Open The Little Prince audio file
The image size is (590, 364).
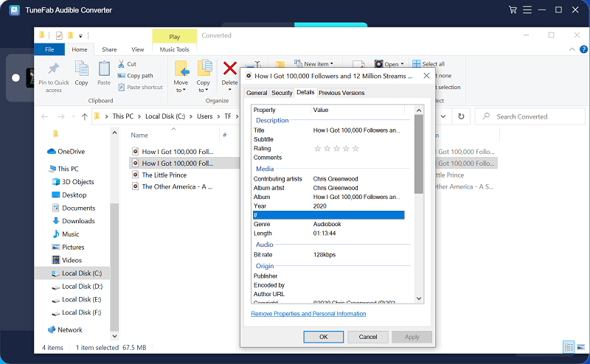click(x=164, y=175)
